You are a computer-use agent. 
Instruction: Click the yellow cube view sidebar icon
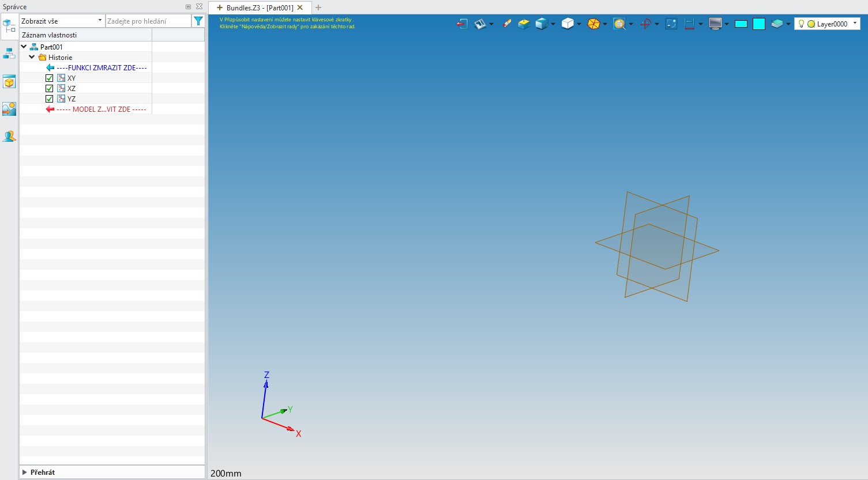coord(9,82)
